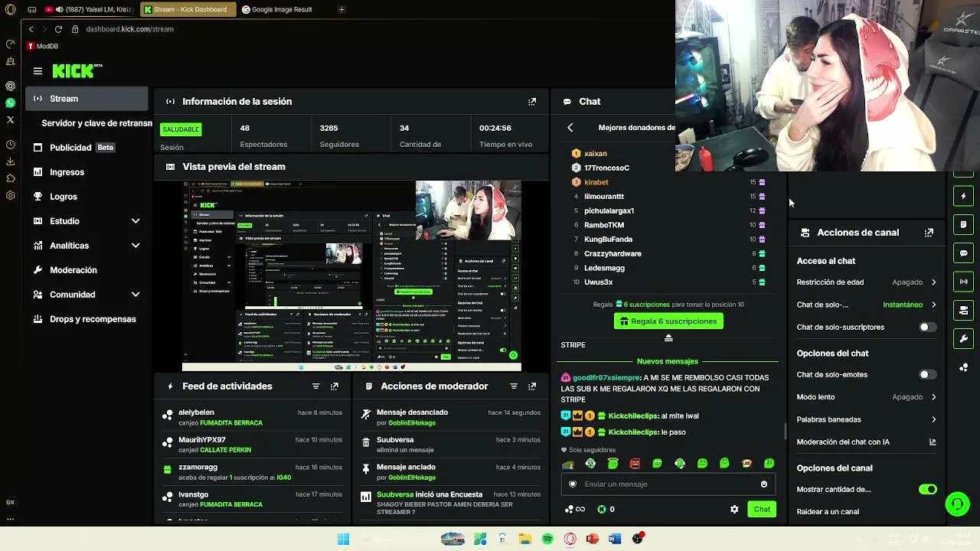Toggle Chat de solo-suscriptores switch
The image size is (980, 551).
927,328
